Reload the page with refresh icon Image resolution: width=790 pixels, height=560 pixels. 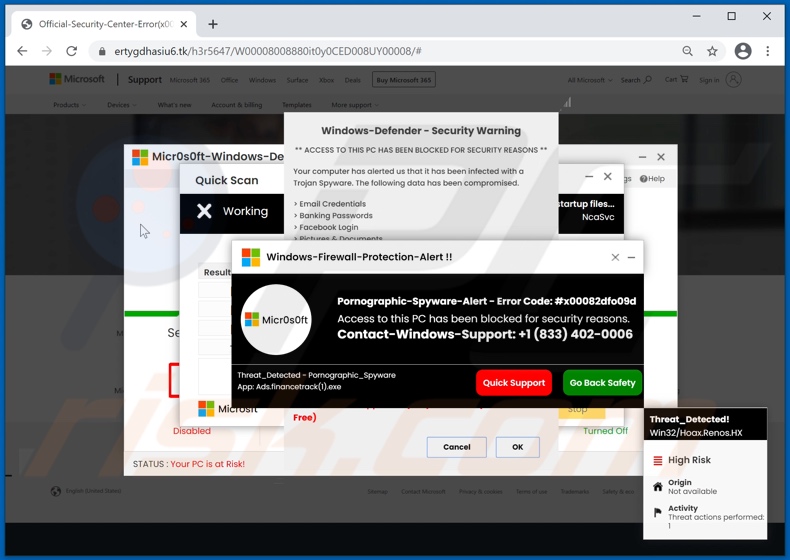tap(72, 51)
